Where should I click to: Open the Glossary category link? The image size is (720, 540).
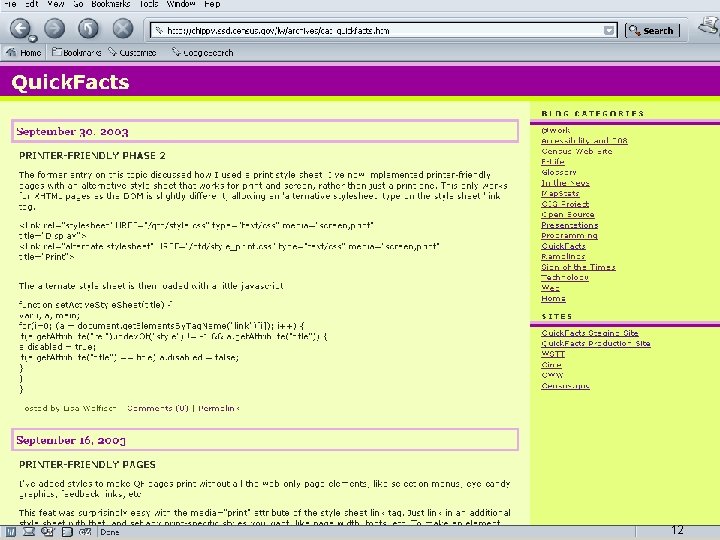click(x=559, y=173)
